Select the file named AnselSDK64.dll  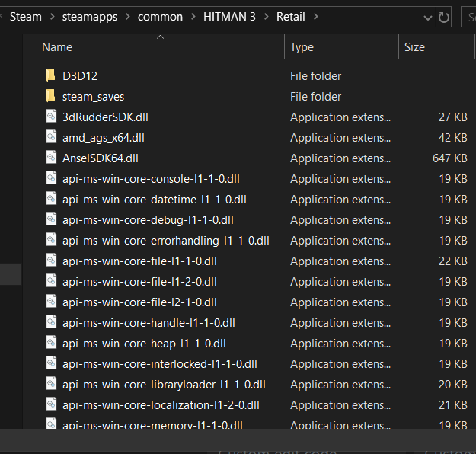pos(101,158)
